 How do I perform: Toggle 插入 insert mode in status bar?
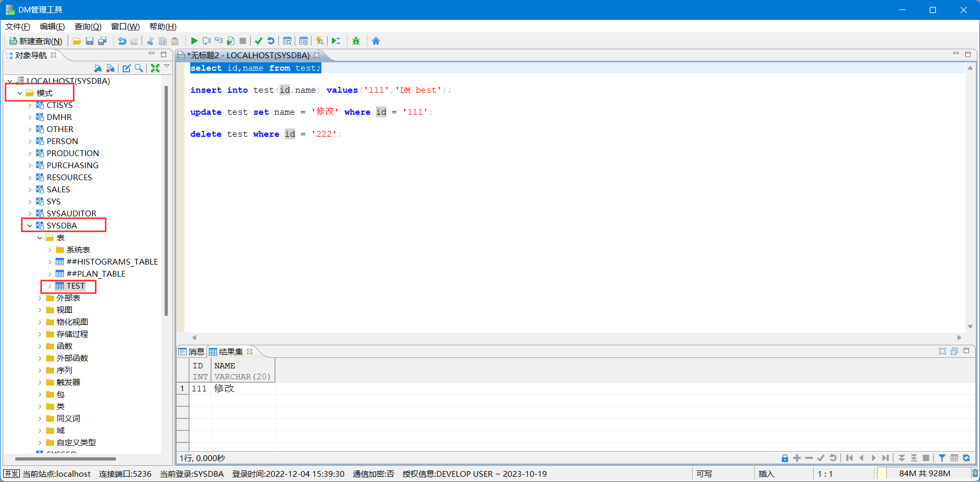[766, 474]
